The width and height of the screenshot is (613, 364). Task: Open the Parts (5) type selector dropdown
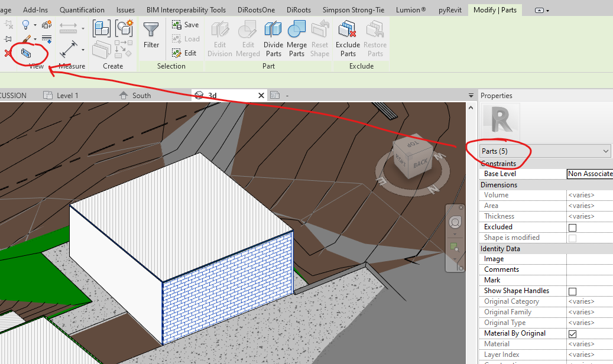pyautogui.click(x=545, y=151)
